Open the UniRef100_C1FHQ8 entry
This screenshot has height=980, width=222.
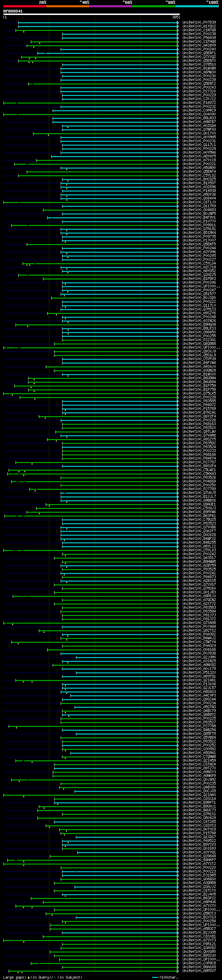click(x=199, y=41)
